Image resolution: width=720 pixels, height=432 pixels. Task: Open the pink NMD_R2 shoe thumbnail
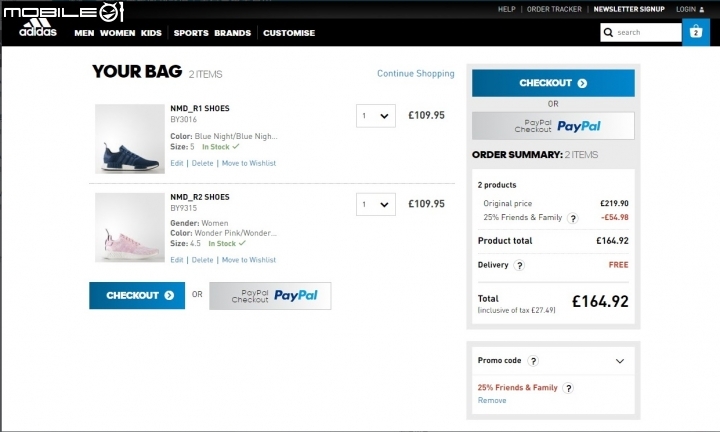click(x=130, y=227)
